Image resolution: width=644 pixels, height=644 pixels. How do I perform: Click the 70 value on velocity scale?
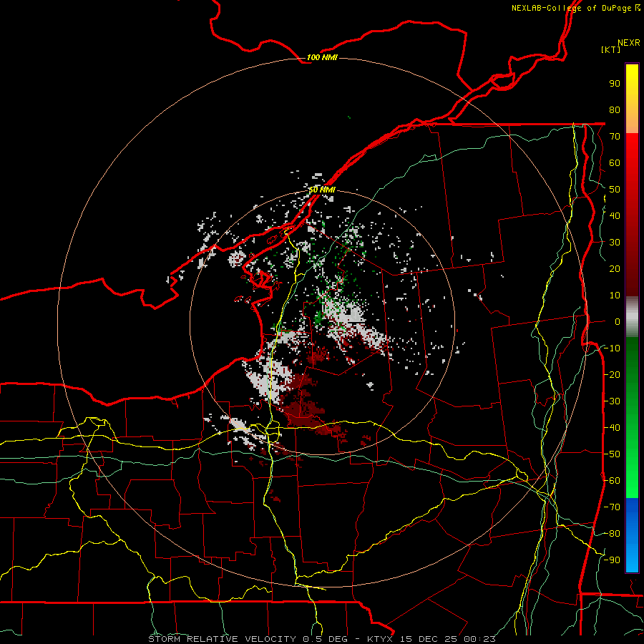click(615, 137)
